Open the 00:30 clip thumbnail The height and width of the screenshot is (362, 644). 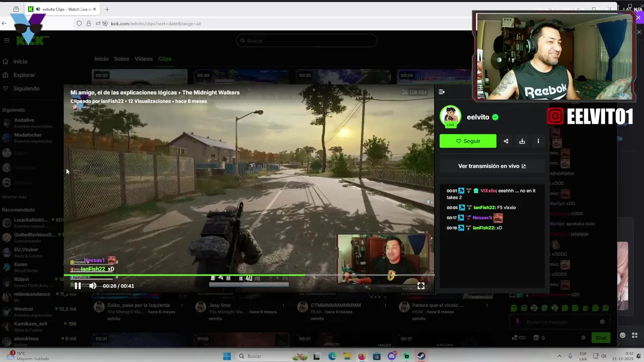click(x=139, y=77)
